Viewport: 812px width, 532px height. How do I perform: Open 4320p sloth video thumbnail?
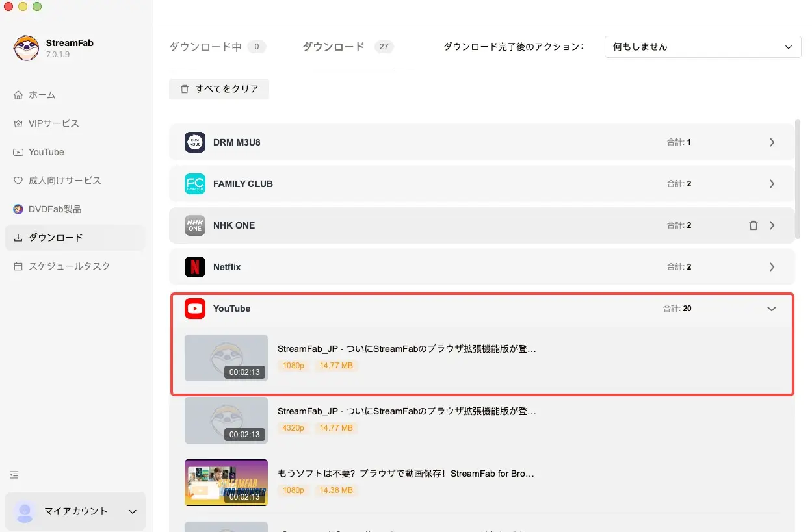[226, 420]
